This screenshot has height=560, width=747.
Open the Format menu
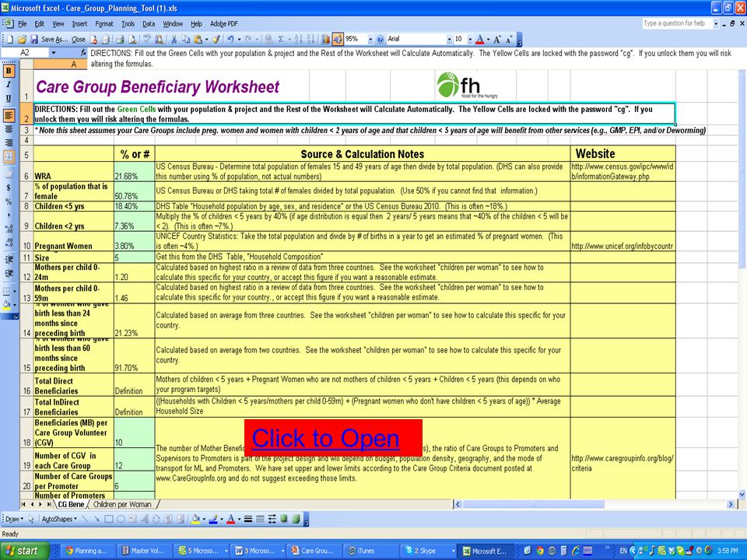click(x=103, y=24)
